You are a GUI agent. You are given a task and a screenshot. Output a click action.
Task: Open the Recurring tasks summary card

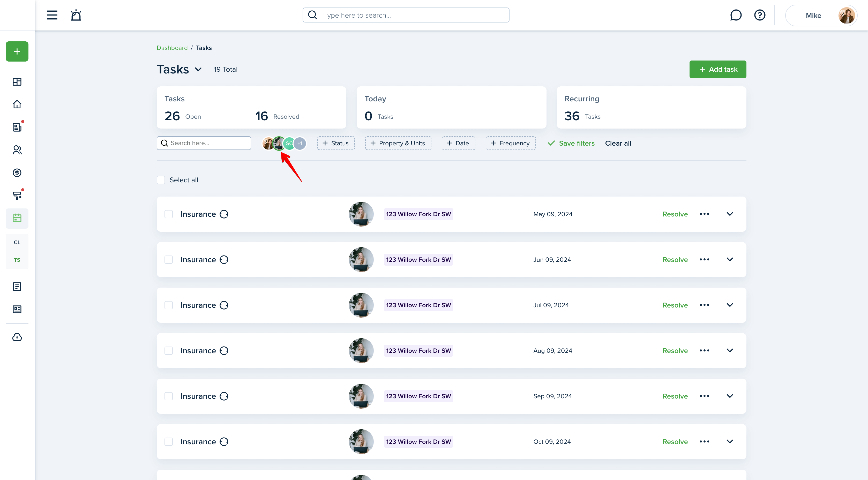click(x=651, y=107)
